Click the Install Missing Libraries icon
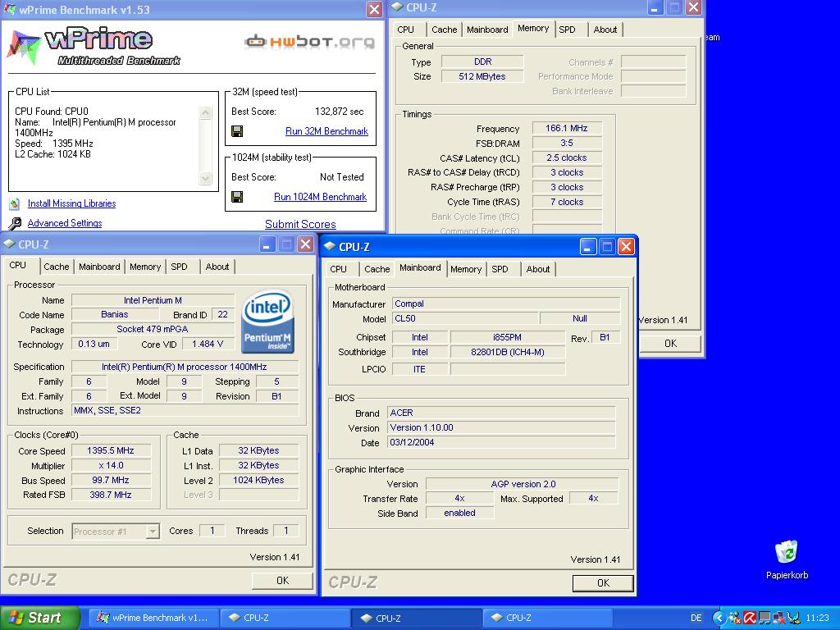Image resolution: width=840 pixels, height=630 pixels. pos(15,203)
